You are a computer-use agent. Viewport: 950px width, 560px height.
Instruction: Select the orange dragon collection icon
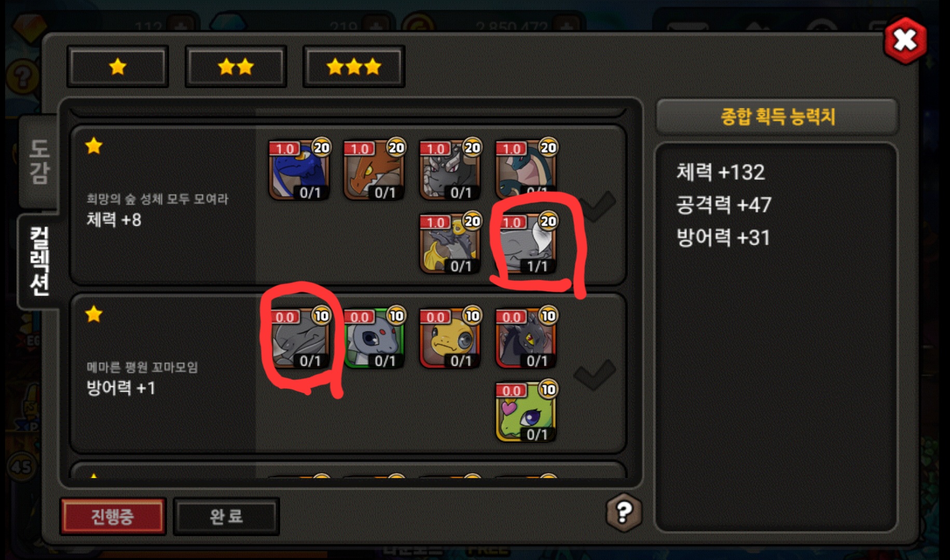(x=375, y=170)
